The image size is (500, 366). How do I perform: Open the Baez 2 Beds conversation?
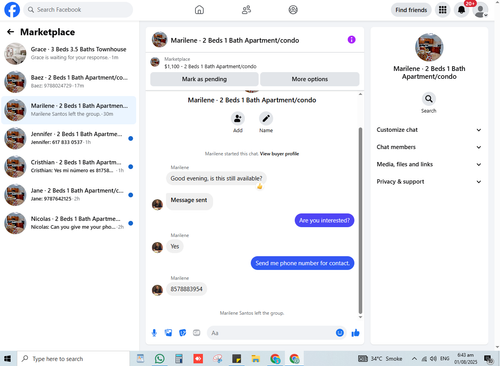(x=69, y=82)
